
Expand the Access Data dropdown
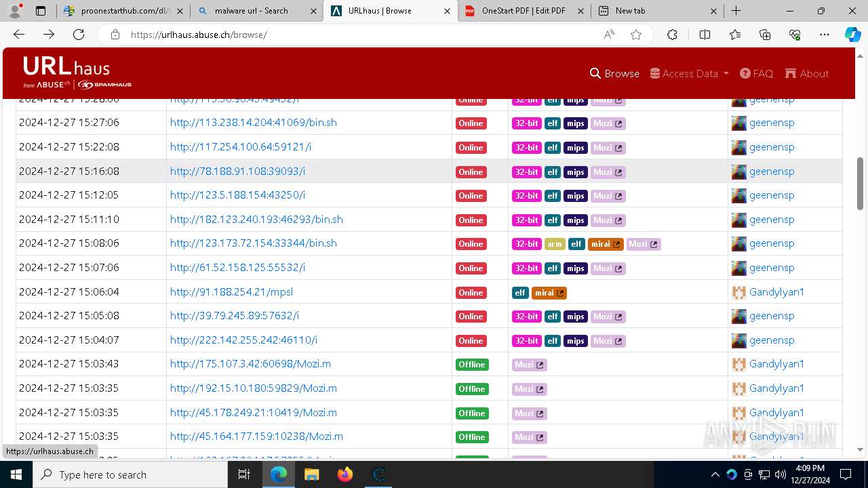(689, 73)
